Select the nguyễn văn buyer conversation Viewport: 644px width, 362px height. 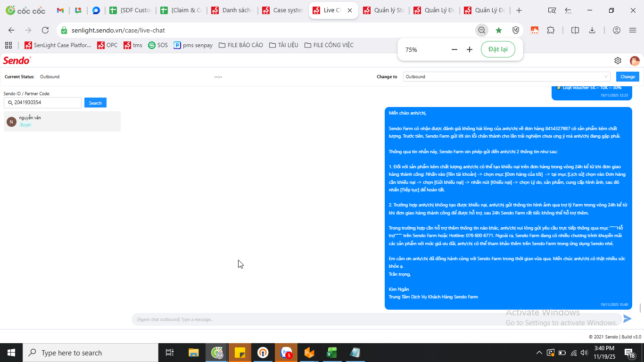coord(62,121)
